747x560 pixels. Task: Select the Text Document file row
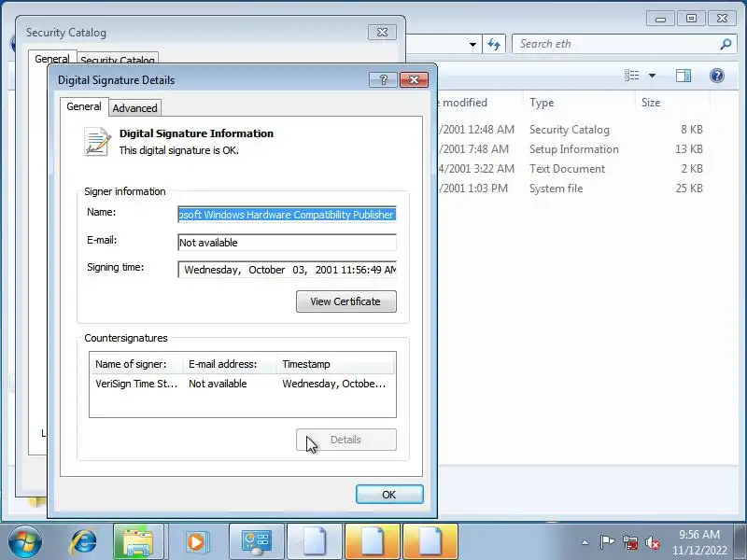pos(571,169)
